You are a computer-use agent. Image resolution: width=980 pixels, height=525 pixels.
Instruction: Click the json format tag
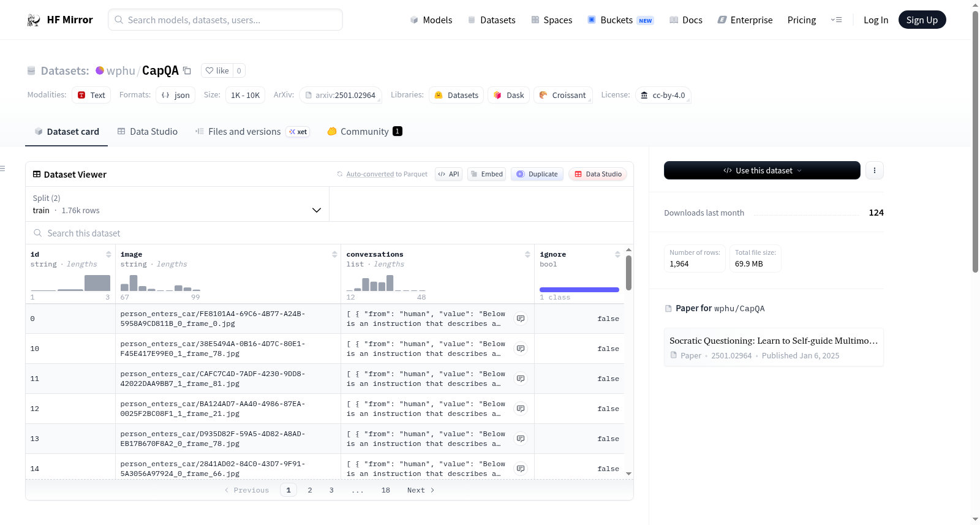coord(176,96)
